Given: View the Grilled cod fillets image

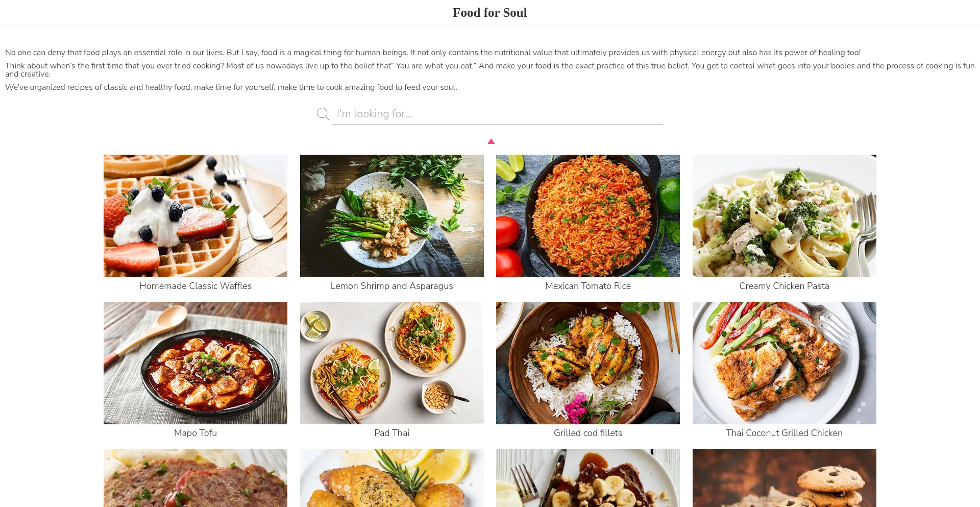Looking at the screenshot, I should tap(588, 363).
